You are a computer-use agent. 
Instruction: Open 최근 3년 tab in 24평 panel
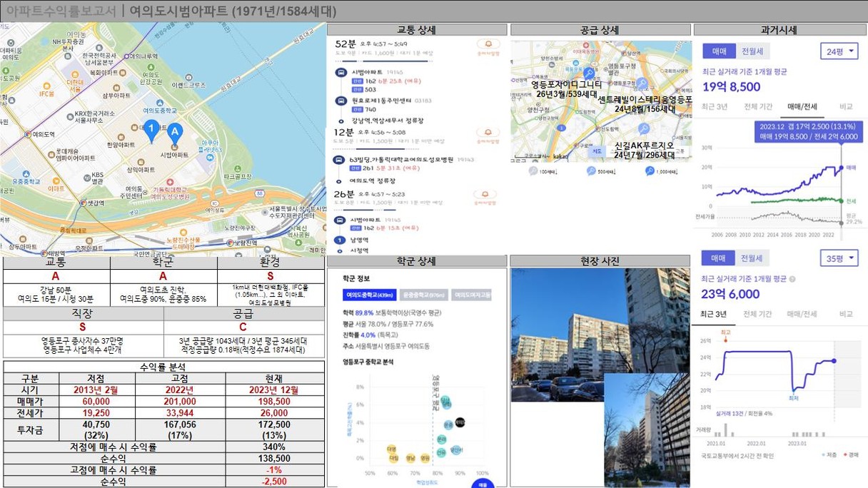tap(715, 106)
